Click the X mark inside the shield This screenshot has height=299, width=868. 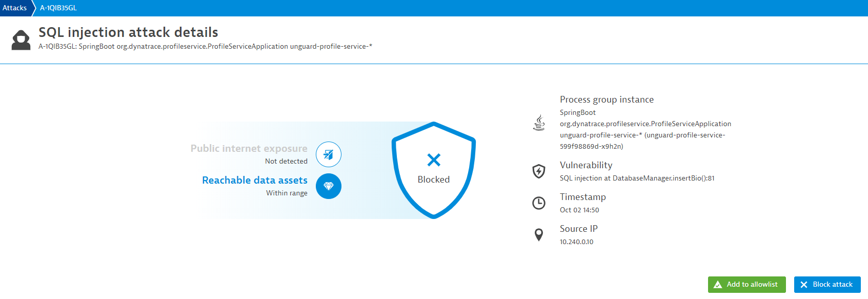coord(434,160)
